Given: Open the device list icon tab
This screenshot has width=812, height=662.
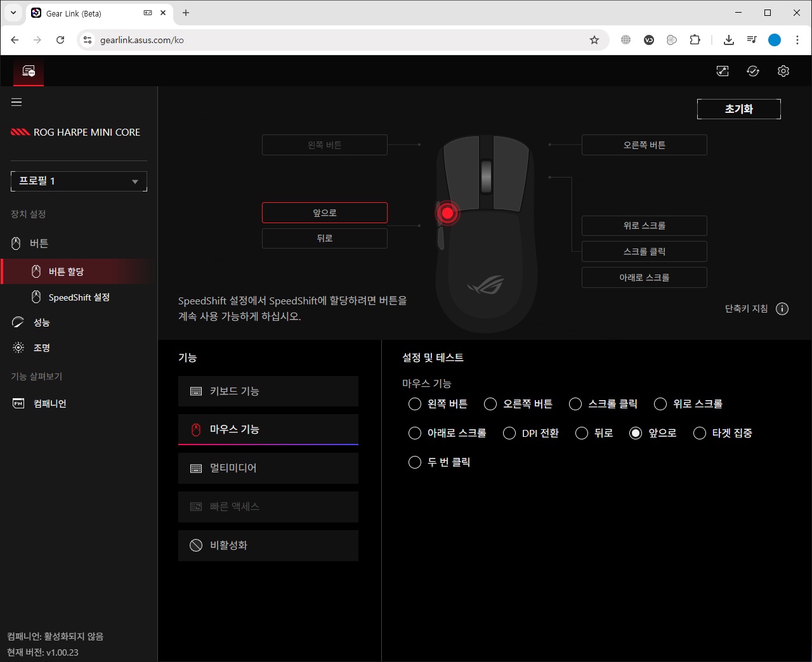Looking at the screenshot, I should coord(29,71).
